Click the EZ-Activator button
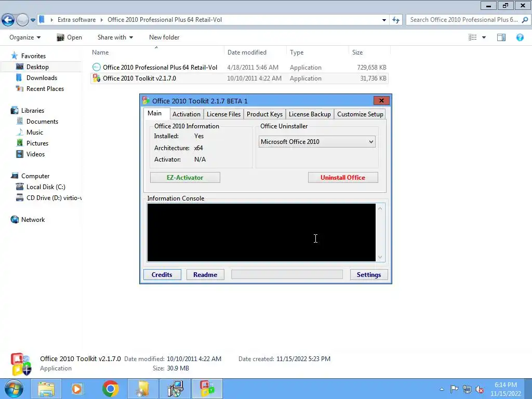This screenshot has width=532, height=399. (185, 178)
